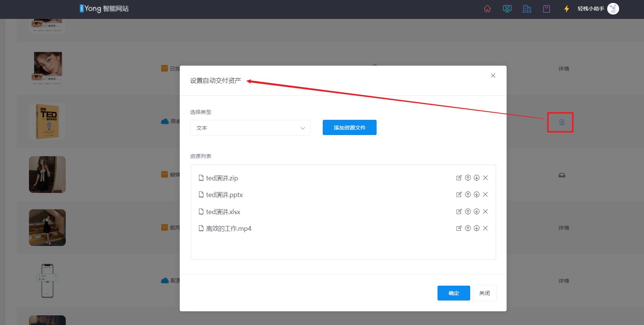Close the 设置自动交付资产 dialog with X
Viewport: 644px width, 325px height.
493,76
